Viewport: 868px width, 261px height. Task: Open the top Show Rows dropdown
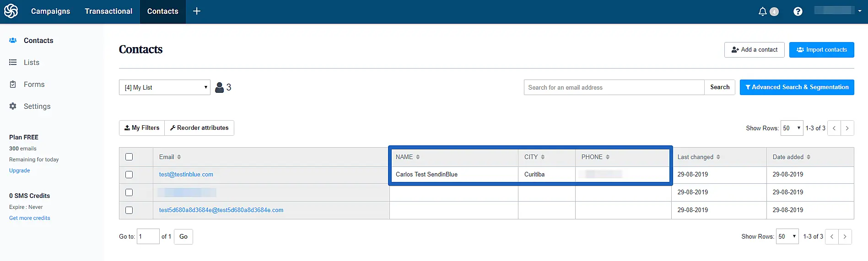792,128
